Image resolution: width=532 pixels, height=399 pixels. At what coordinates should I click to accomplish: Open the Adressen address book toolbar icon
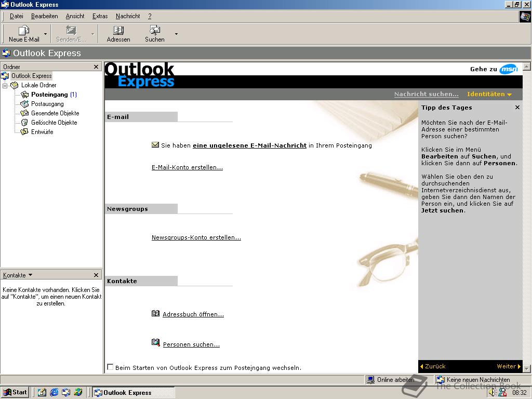click(x=118, y=31)
